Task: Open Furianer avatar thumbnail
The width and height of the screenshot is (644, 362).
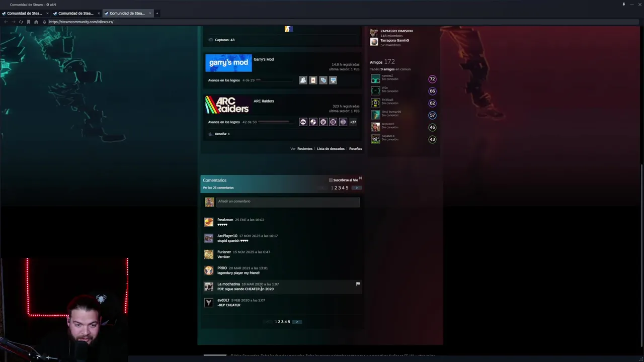Action: tap(209, 254)
